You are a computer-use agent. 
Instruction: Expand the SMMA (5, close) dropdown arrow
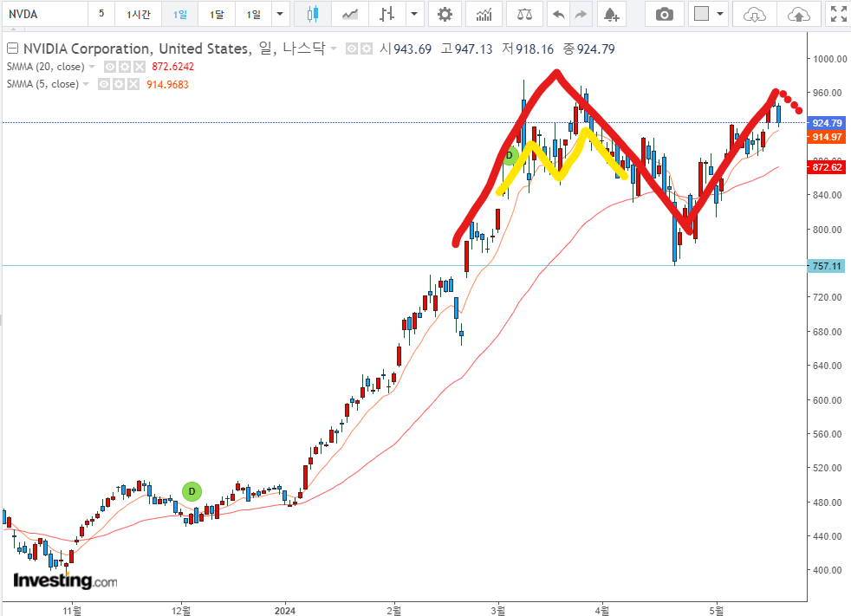pyautogui.click(x=86, y=84)
